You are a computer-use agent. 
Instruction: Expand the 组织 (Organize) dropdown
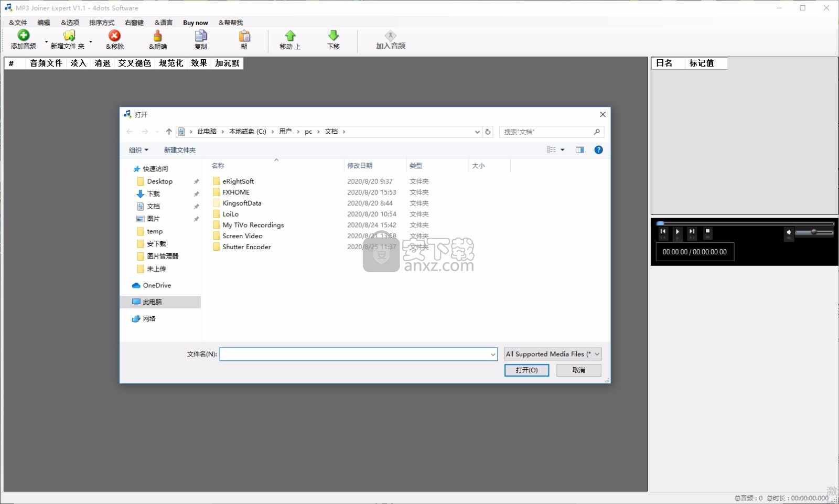[x=139, y=151]
